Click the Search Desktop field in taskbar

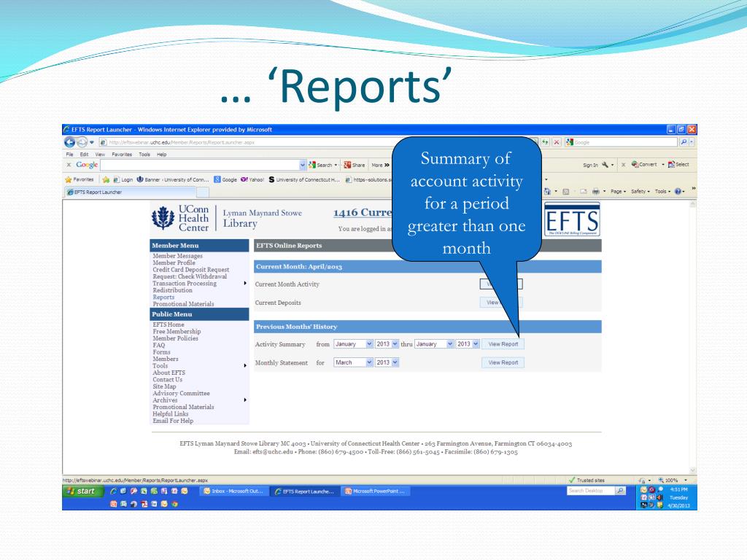click(590, 491)
